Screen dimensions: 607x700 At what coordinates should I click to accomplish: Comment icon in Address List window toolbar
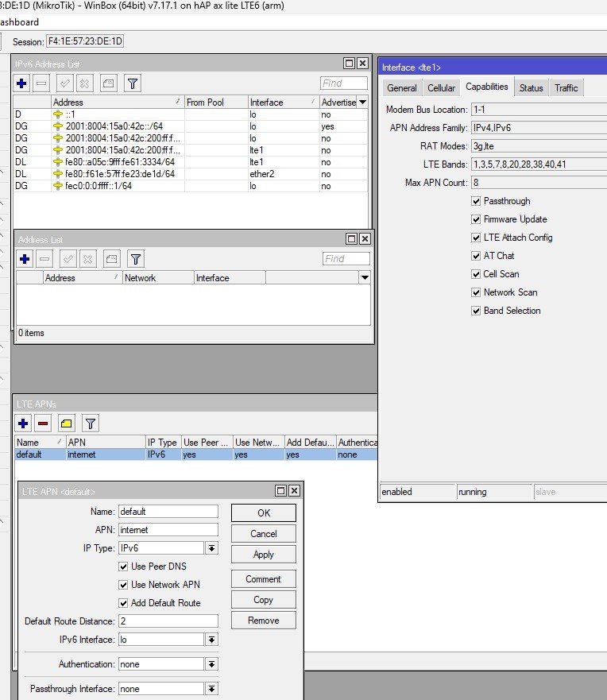click(x=111, y=259)
